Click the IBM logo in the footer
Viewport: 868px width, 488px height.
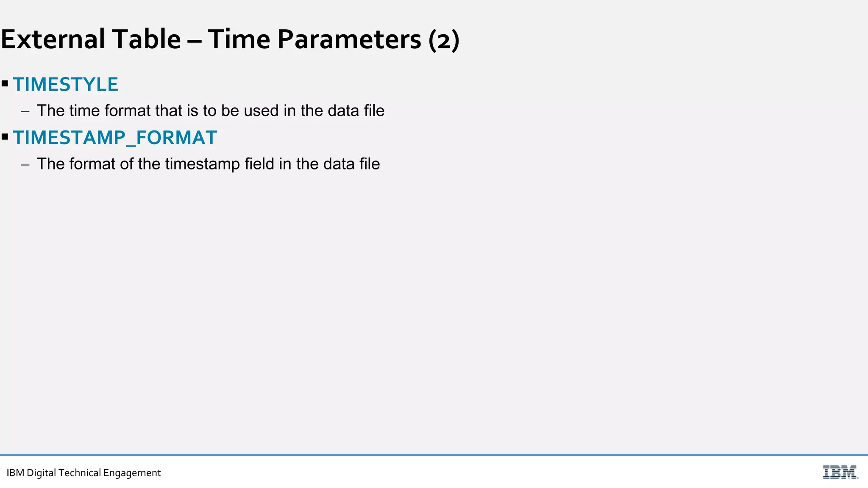pyautogui.click(x=840, y=472)
